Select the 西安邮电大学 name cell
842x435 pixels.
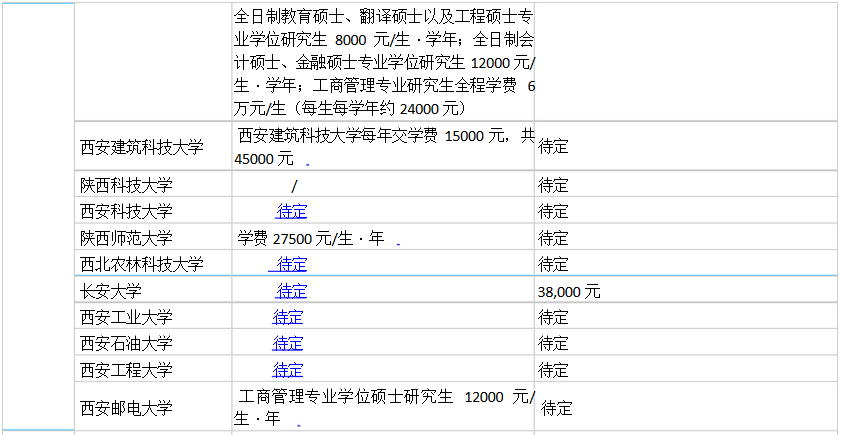tap(153, 408)
